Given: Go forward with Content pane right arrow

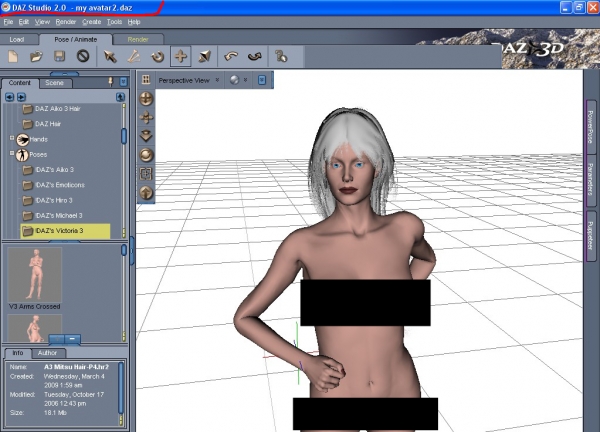Looking at the screenshot, I should click(x=21, y=97).
